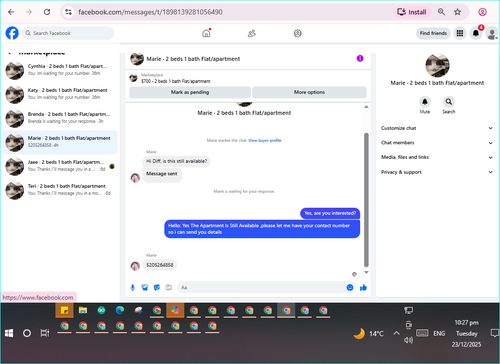
Task: Open the Home feed icon
Action: [x=206, y=33]
